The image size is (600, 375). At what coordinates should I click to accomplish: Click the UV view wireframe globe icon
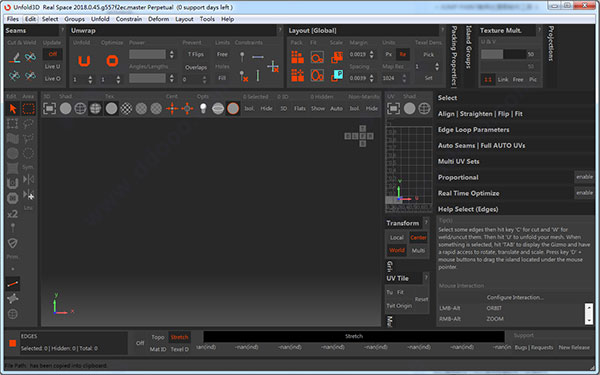[424, 109]
